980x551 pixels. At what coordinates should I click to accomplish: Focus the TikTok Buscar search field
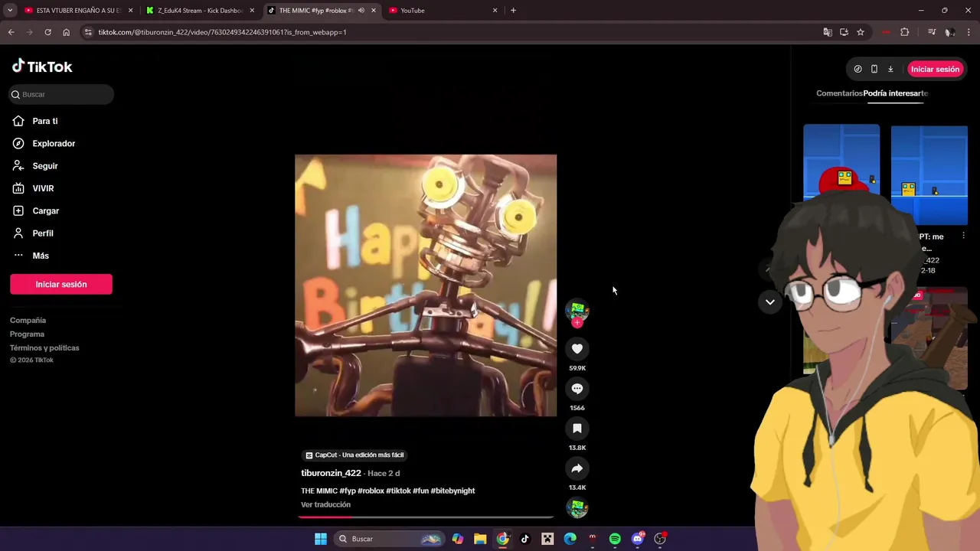click(62, 94)
